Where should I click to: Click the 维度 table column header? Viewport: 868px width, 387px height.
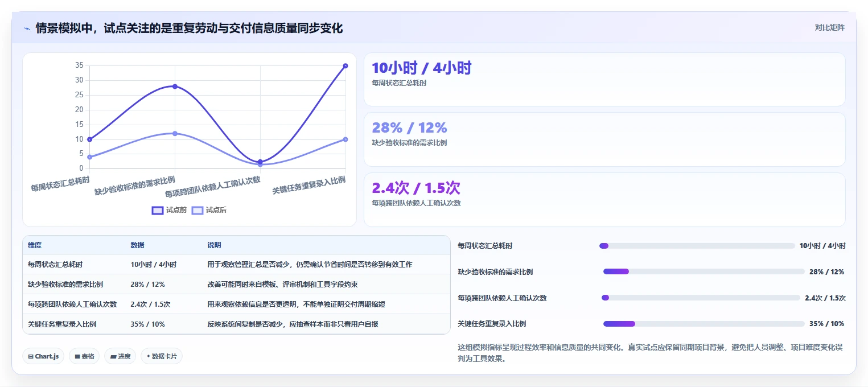click(x=35, y=245)
